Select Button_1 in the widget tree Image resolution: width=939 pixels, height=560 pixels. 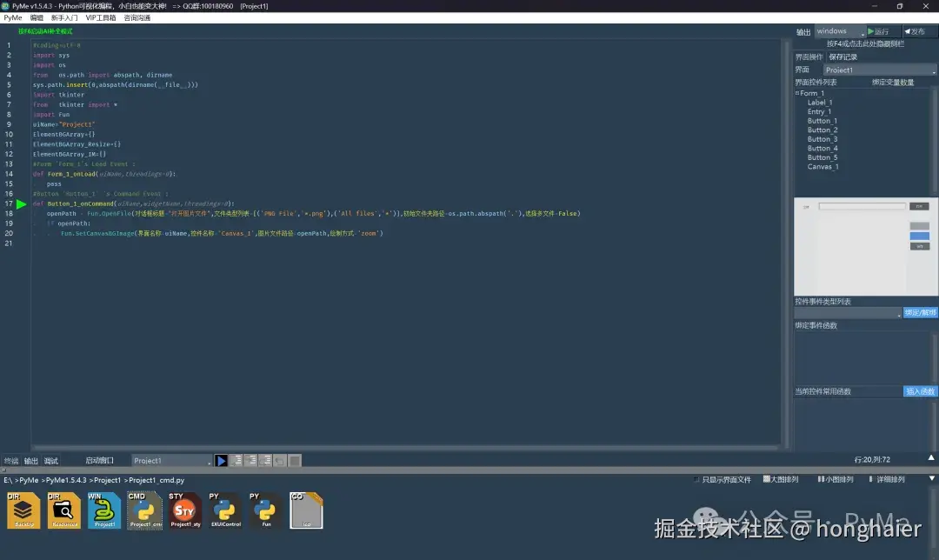[x=822, y=120]
